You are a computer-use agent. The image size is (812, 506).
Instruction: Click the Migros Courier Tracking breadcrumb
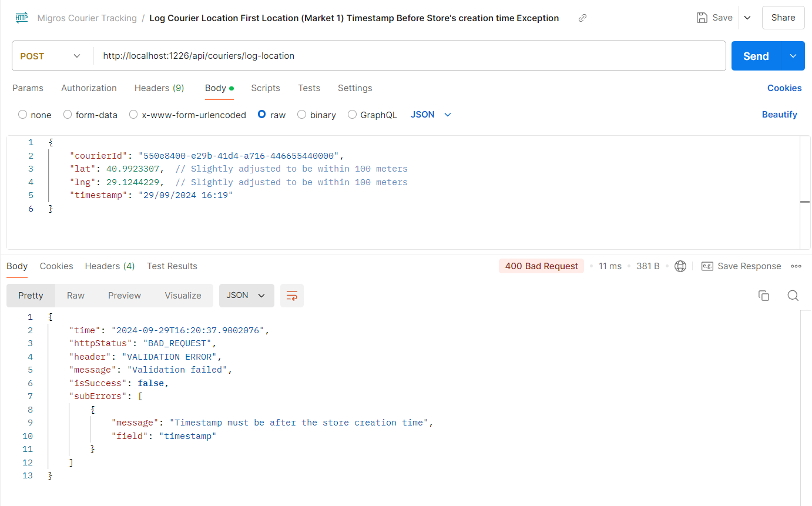coord(87,18)
